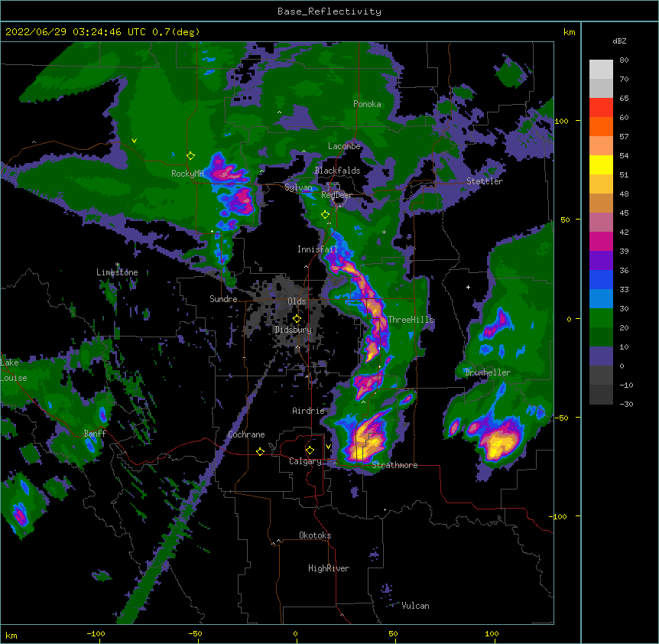Image resolution: width=659 pixels, height=644 pixels.
Task: Click the Airdrie town label
Action: click(x=308, y=411)
